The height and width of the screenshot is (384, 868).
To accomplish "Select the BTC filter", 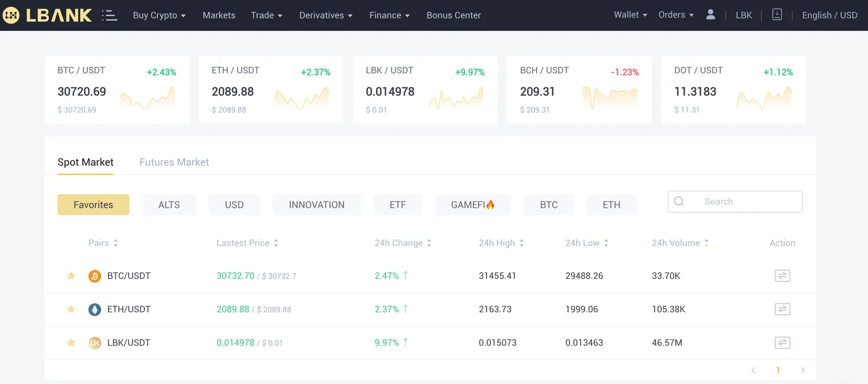I will tap(549, 205).
